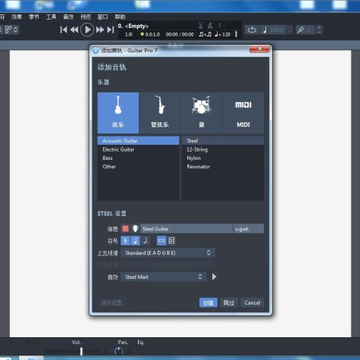
Task: Select Resonator guitar type
Action: click(222, 167)
